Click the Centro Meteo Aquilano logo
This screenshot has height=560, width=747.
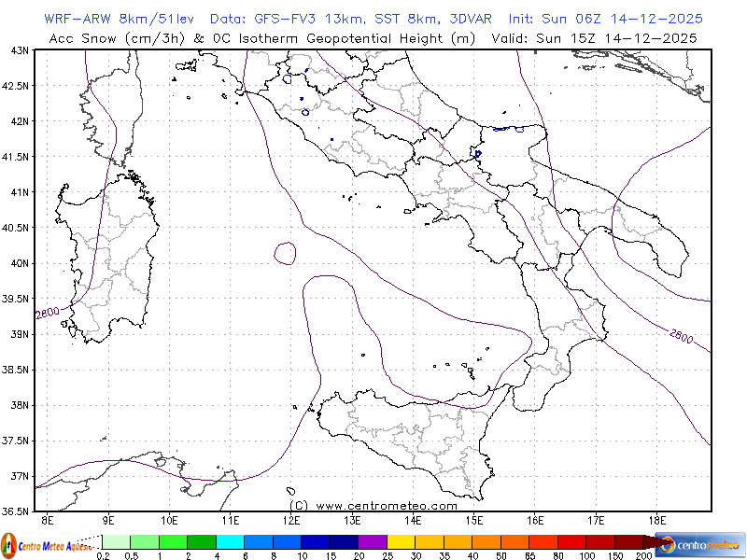(47, 543)
